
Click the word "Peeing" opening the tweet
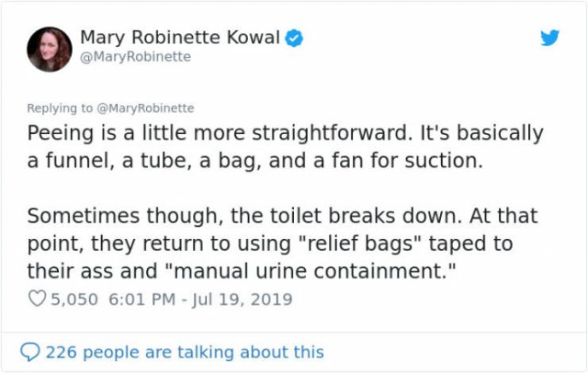coord(61,133)
